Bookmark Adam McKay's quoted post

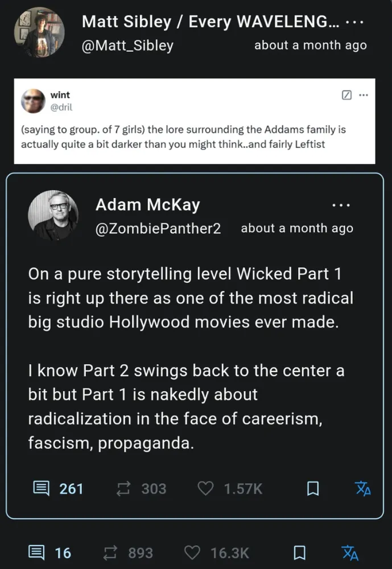click(312, 489)
